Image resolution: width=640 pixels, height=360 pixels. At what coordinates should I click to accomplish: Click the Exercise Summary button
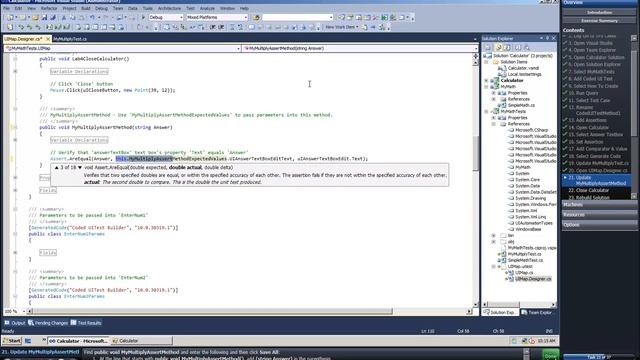[599, 21]
